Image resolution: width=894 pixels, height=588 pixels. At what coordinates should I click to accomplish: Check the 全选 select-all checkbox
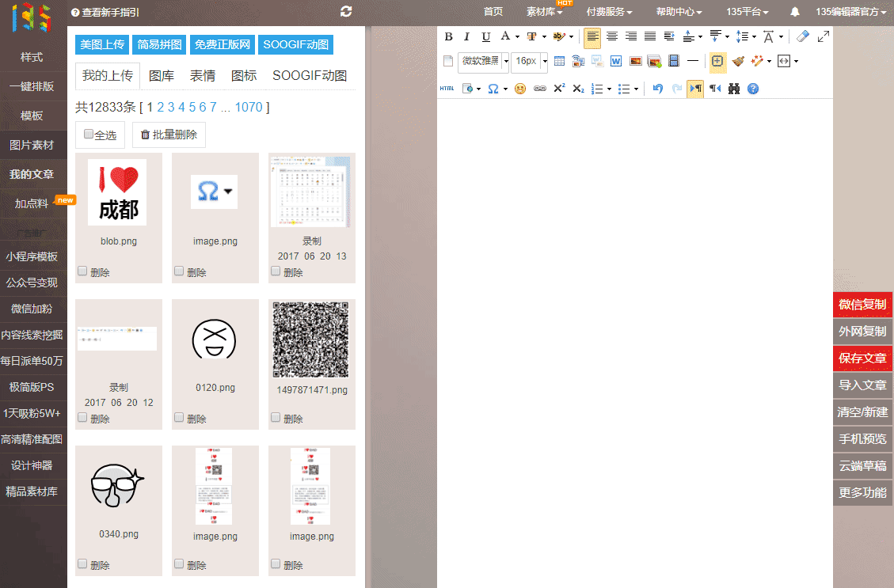tap(89, 135)
